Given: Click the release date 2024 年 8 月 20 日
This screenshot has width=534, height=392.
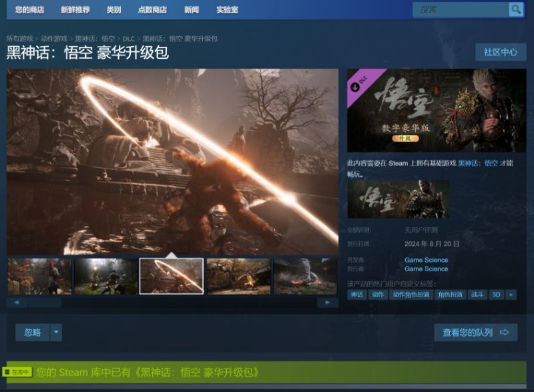Looking at the screenshot, I should click(432, 244).
